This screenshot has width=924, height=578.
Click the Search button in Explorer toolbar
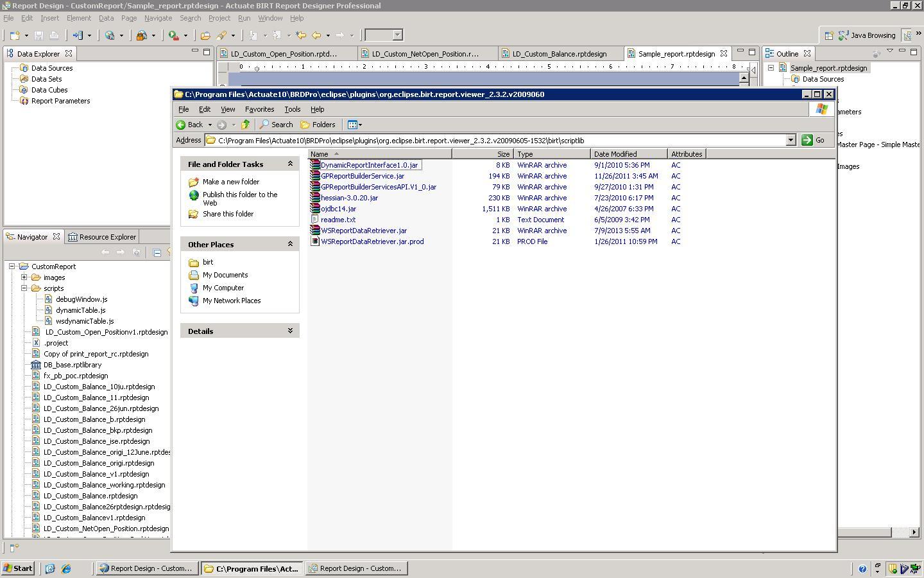(277, 125)
